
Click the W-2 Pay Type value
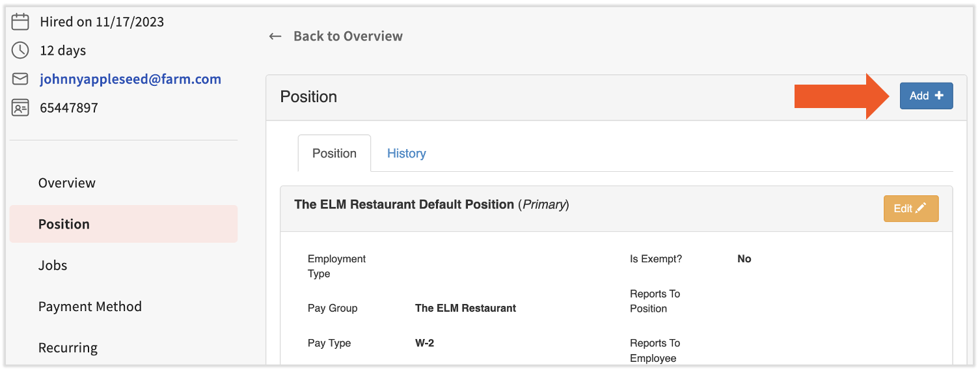click(424, 343)
